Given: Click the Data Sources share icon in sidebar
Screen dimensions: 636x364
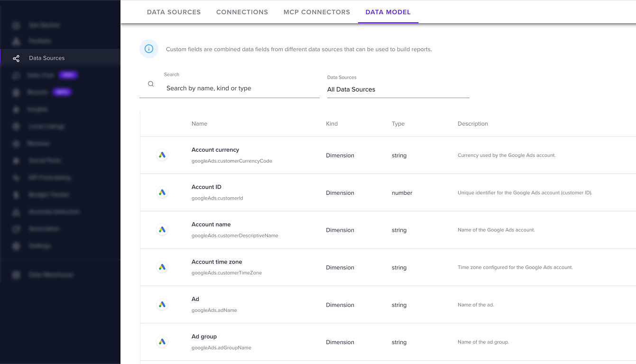Looking at the screenshot, I should click(16, 58).
